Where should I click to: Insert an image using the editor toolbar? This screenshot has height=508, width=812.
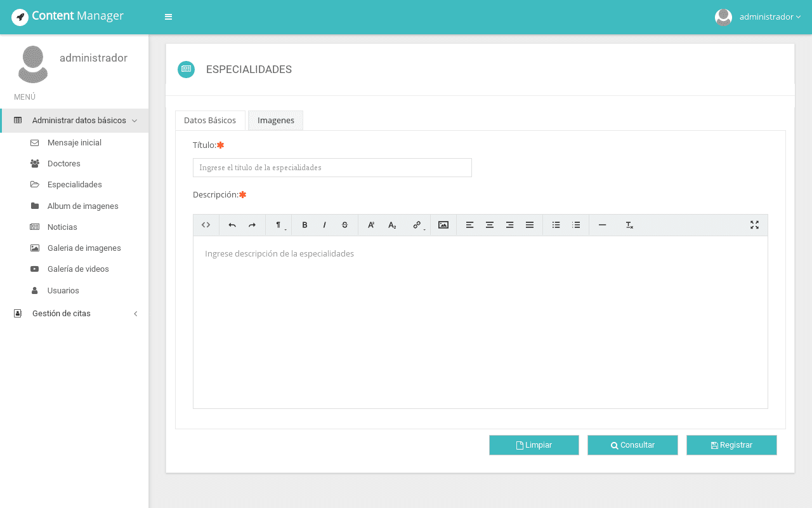[x=443, y=225]
